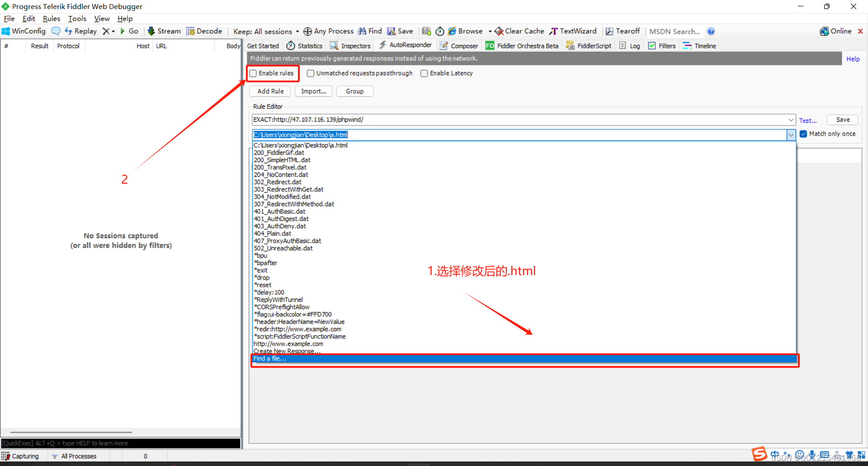This screenshot has height=466, width=868.
Task: Click the comment speech bubble icon
Action: click(x=56, y=31)
